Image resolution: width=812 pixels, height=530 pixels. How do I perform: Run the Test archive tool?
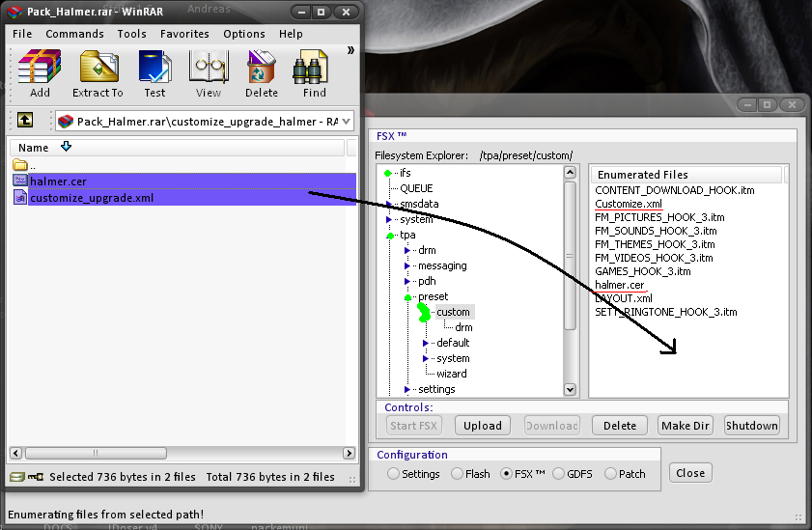click(x=154, y=73)
